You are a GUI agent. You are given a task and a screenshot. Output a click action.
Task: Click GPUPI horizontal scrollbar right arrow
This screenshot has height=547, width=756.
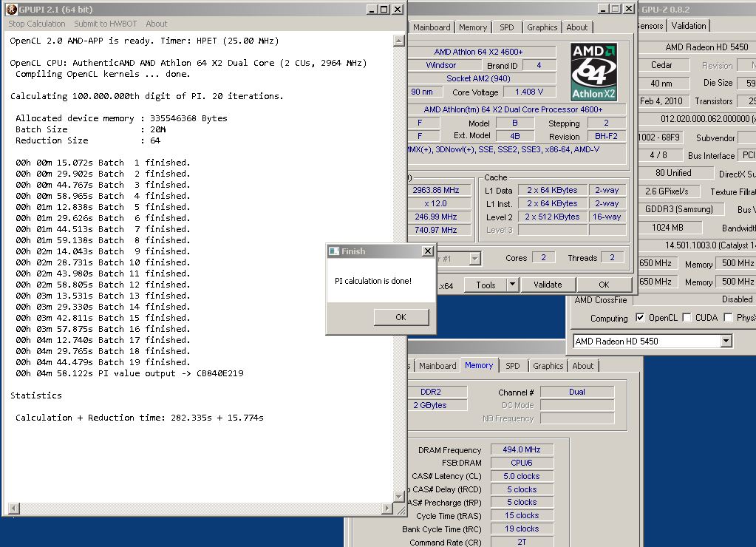pyautogui.click(x=386, y=508)
